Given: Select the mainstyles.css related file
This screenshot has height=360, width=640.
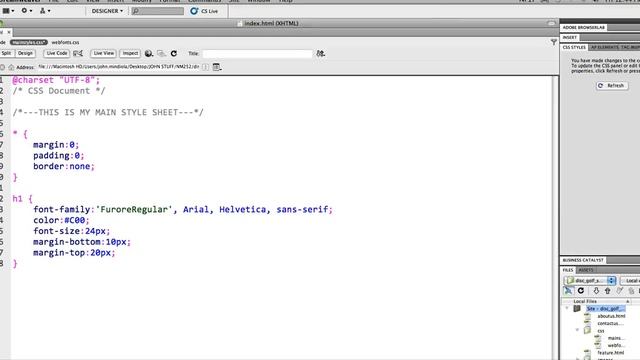Looking at the screenshot, I should tap(29, 42).
